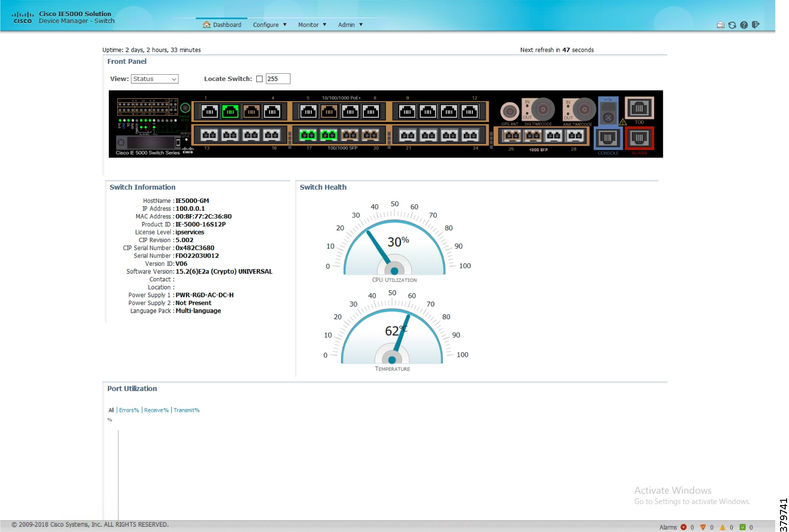Click the yellow minor alarms triangle icon
The image size is (789, 532).
click(723, 527)
